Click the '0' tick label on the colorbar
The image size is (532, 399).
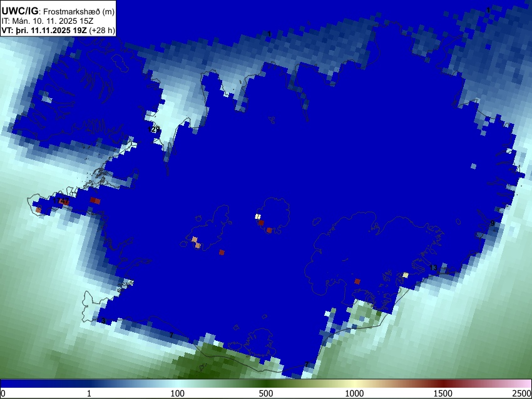[3, 393]
